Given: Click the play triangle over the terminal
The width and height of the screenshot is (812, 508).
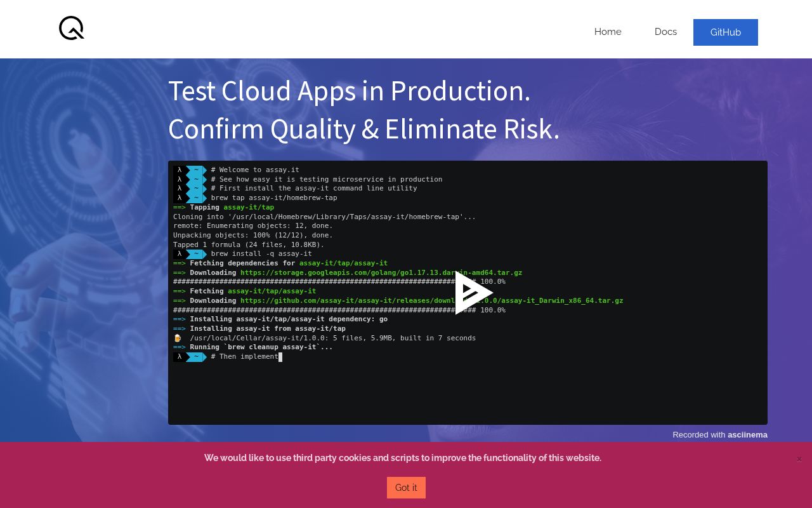Looking at the screenshot, I should tap(473, 293).
